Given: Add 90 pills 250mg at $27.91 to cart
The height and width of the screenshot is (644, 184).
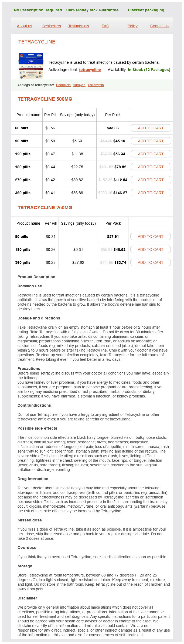Looking at the screenshot, I should [x=151, y=237].
